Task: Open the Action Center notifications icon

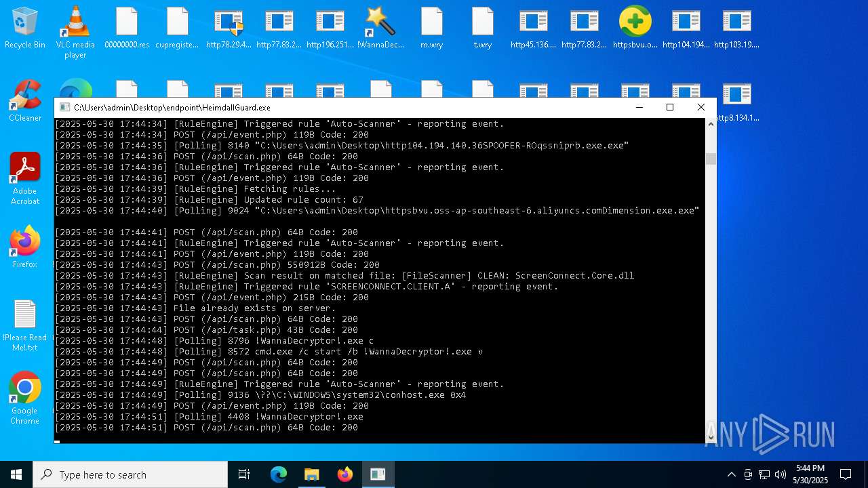Action: (x=846, y=474)
